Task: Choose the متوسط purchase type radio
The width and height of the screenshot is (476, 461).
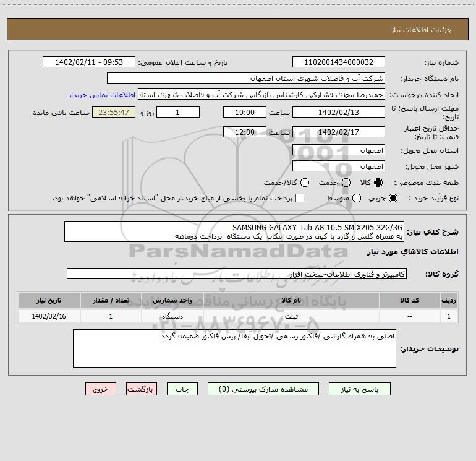Action: coord(357,198)
